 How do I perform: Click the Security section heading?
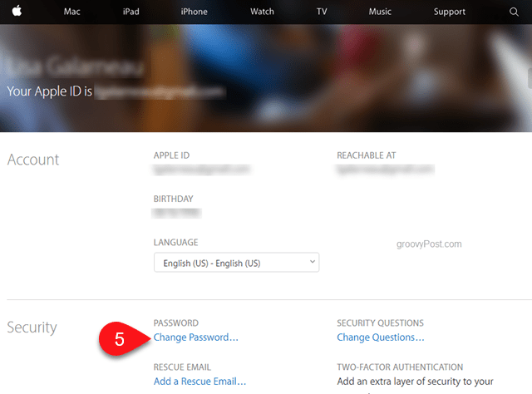32,328
